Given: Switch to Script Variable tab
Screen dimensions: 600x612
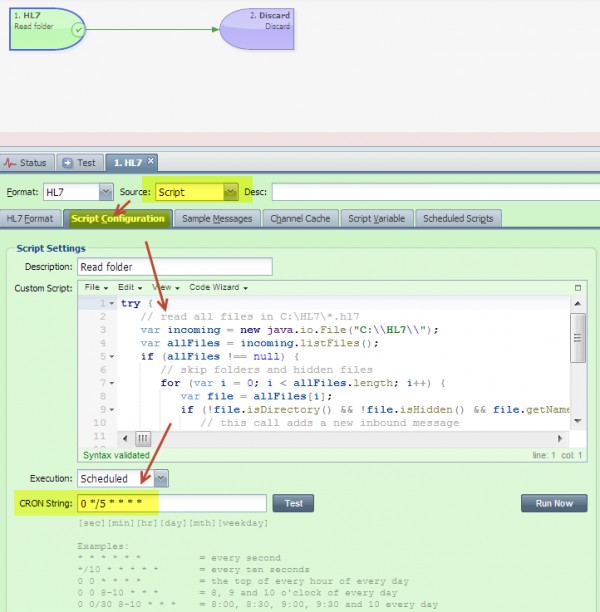Looking at the screenshot, I should pyautogui.click(x=376, y=219).
